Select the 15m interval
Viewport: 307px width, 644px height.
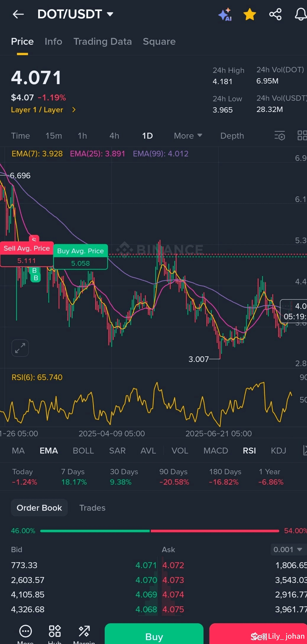54,136
